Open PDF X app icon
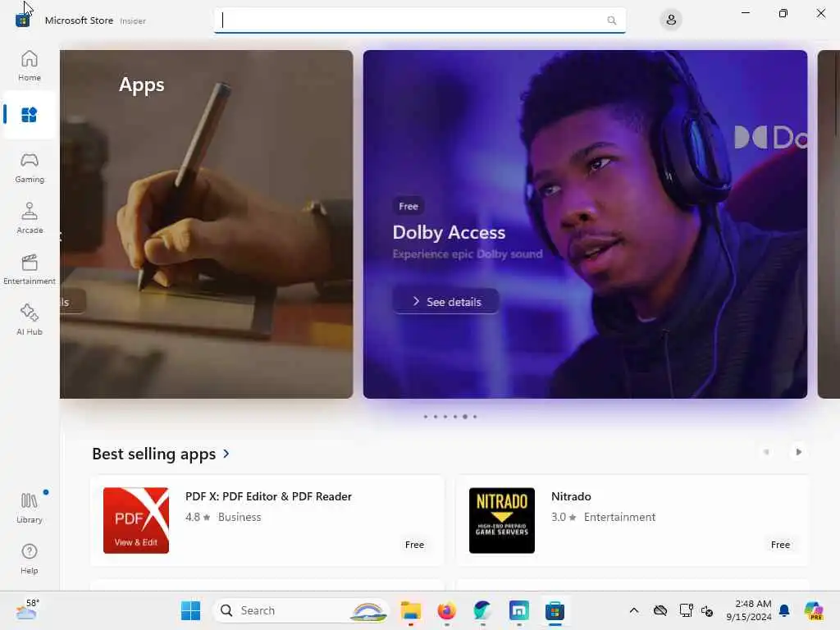Viewport: 840px width, 630px height. pyautogui.click(x=136, y=520)
